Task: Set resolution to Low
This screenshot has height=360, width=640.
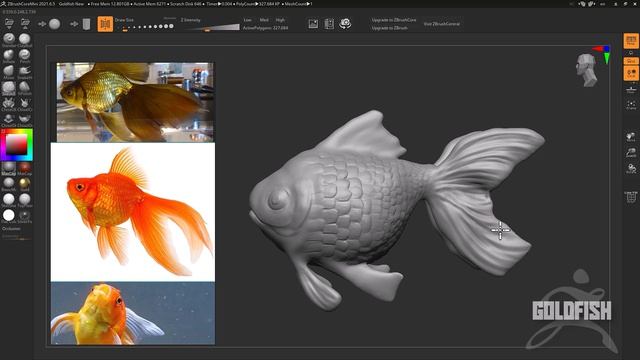Action: [248, 20]
